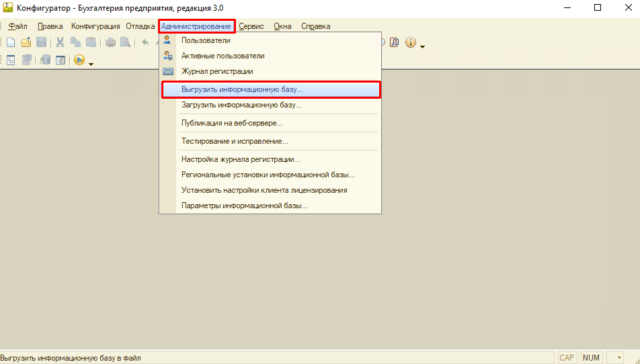This screenshot has width=640, height=364.
Task: Expand the toolbar arrow beside the info icon
Action: [x=422, y=46]
